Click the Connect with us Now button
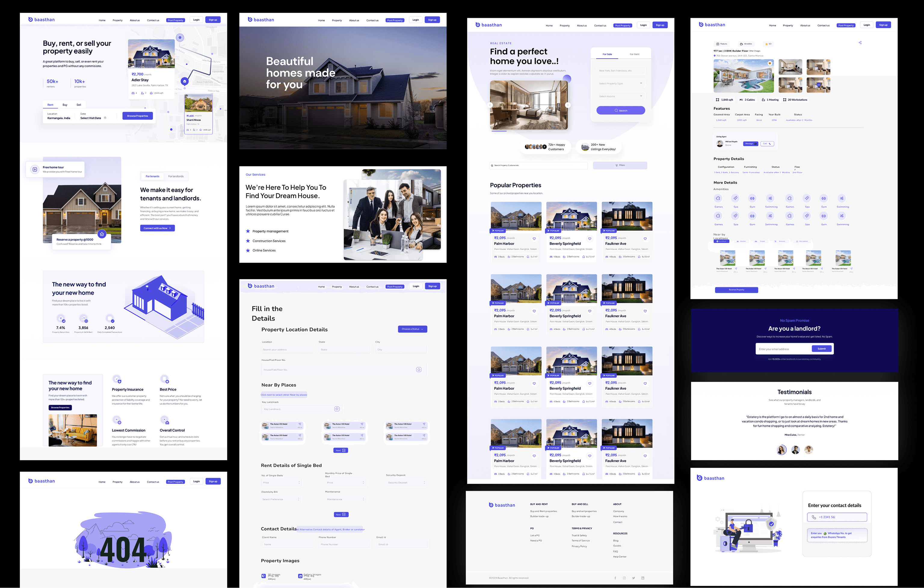Image resolution: width=924 pixels, height=588 pixels. click(157, 228)
